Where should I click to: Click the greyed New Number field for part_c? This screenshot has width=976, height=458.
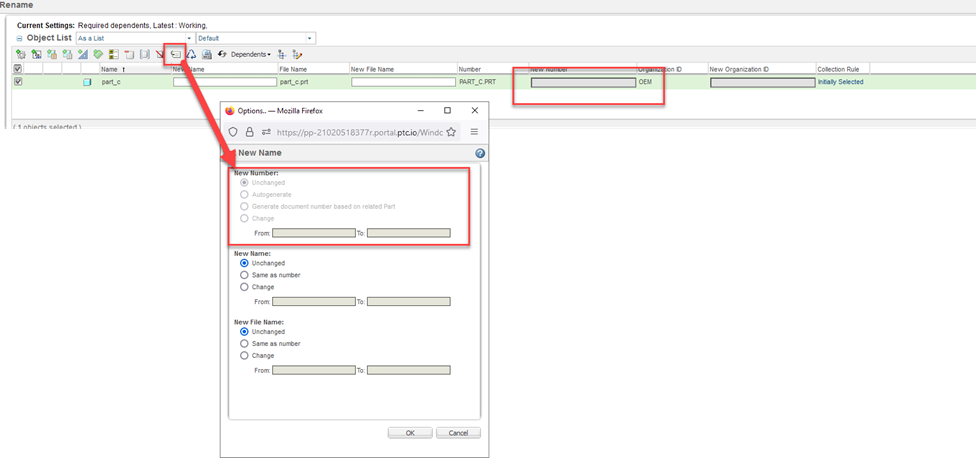(x=583, y=82)
